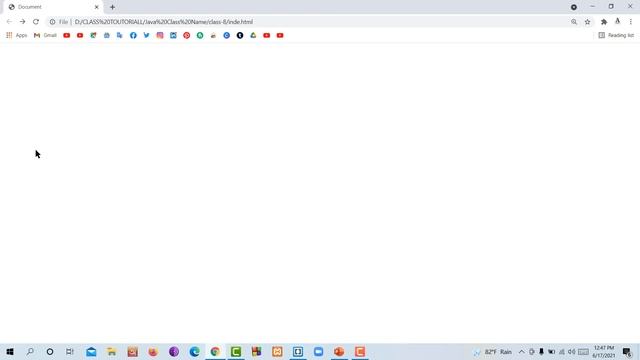Open the Tumblr bookmark
This screenshot has height=360, width=640.
coord(240,36)
